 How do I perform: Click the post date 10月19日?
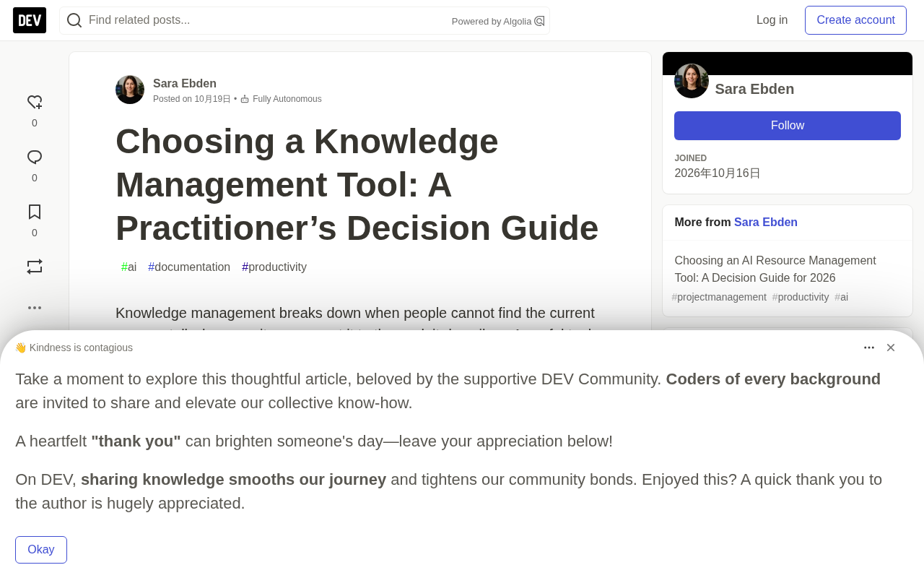tap(212, 99)
